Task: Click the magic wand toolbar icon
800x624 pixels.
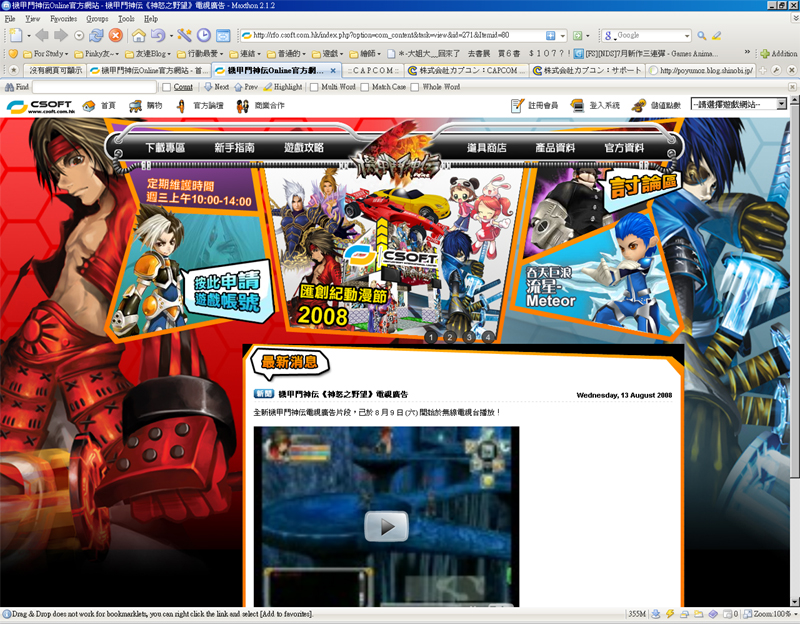Action: [x=184, y=35]
